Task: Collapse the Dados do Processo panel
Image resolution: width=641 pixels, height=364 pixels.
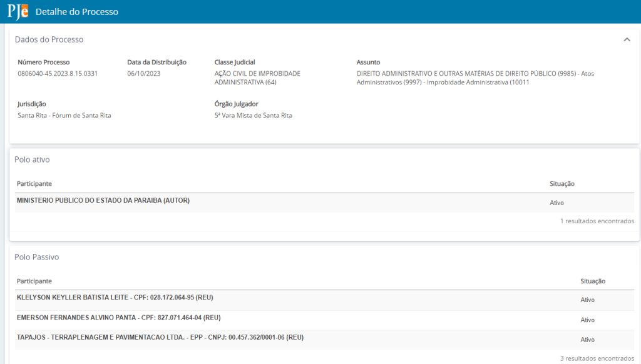Action: 627,39
